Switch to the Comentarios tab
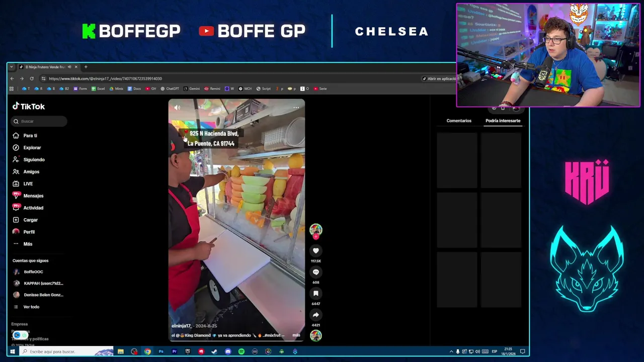 click(459, 121)
